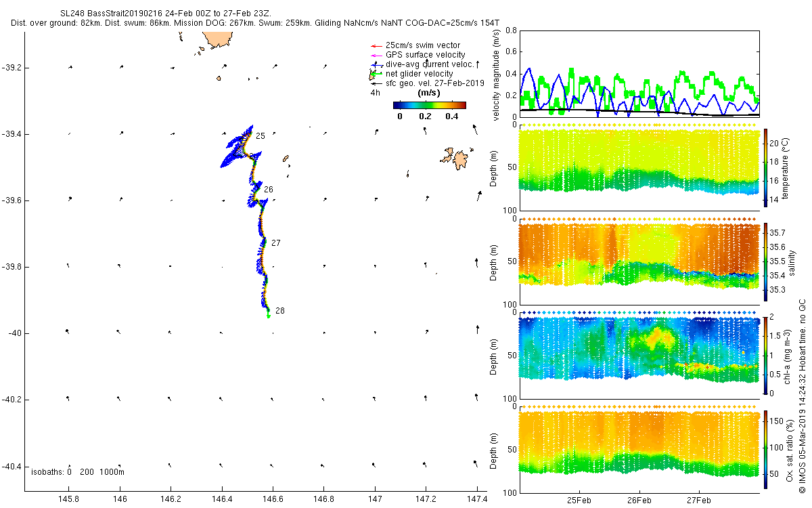The width and height of the screenshot is (812, 508).
Task: Click track day label '26'
Action: click(x=268, y=190)
